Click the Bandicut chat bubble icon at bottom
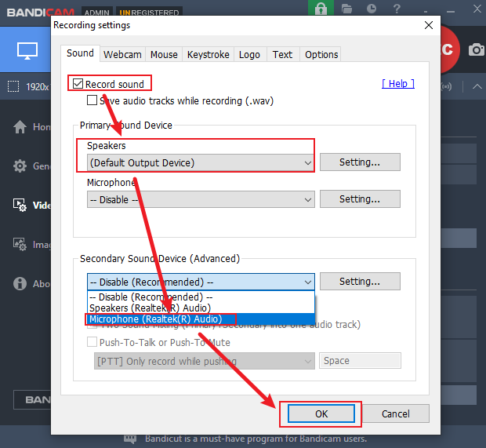The image size is (486, 448). tap(130, 439)
